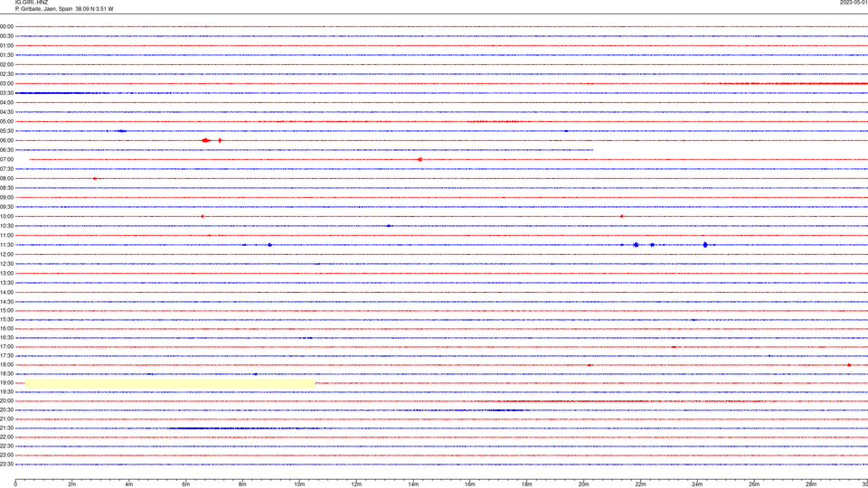Click the station location P. Giribaile, Jaen, Spain

pyautogui.click(x=43, y=9)
